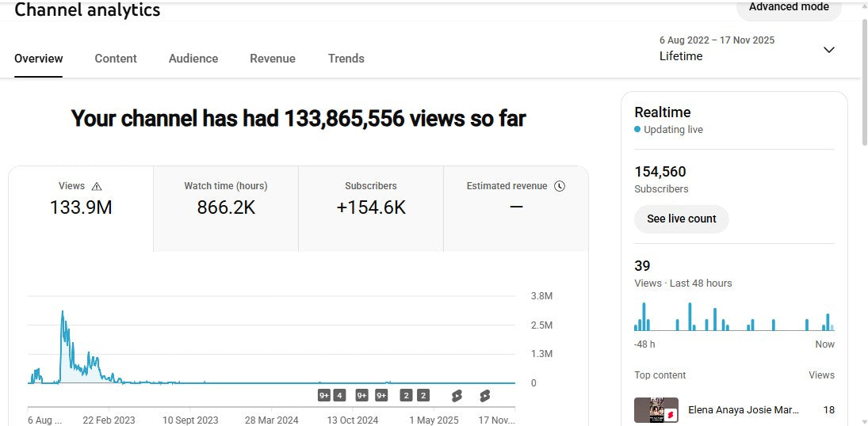Click the Elena Anaya Josie Mar... video title
Image resolution: width=868 pixels, height=426 pixels.
(x=743, y=410)
